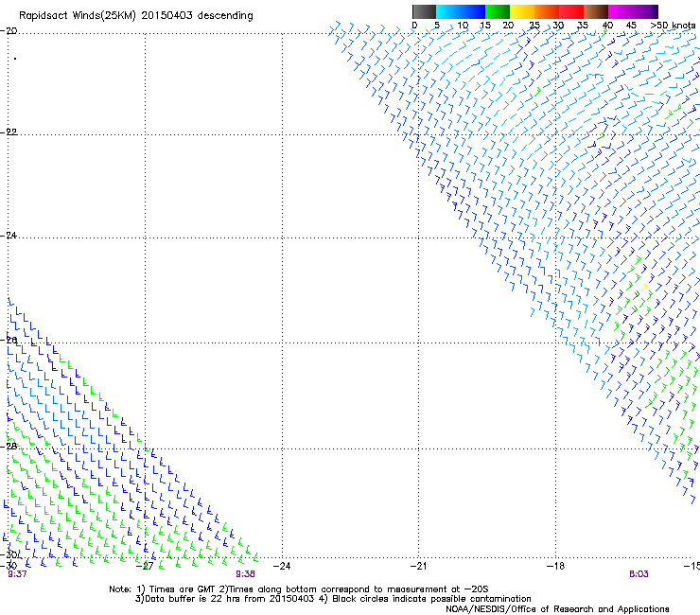Click the blue 10-15 knots legend segment
The height and width of the screenshot is (615, 700).
(473, 11)
